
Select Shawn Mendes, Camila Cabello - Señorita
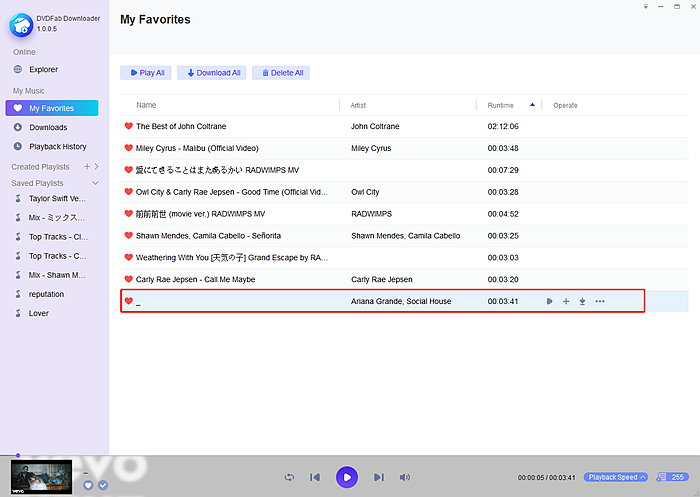(x=208, y=236)
